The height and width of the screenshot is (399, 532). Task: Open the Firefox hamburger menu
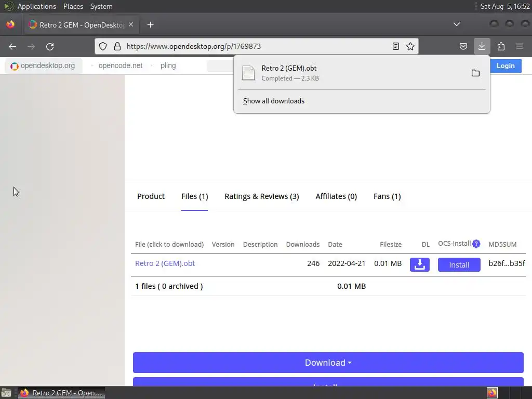pos(520,46)
